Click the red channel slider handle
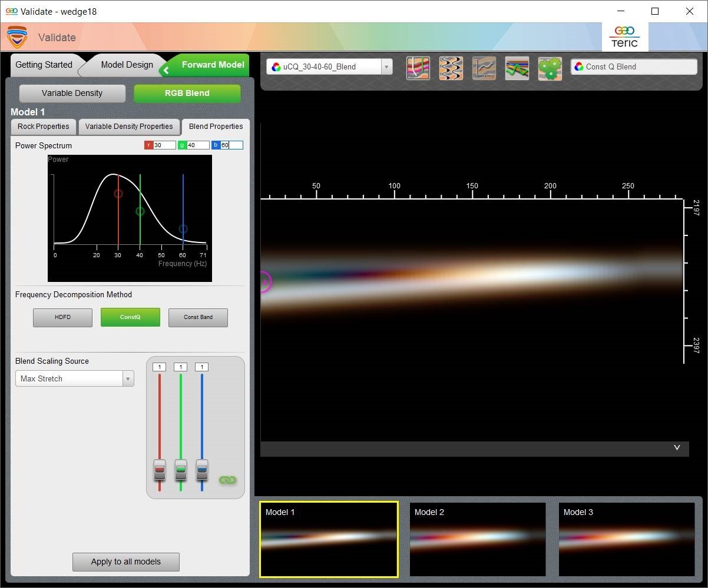 (160, 470)
